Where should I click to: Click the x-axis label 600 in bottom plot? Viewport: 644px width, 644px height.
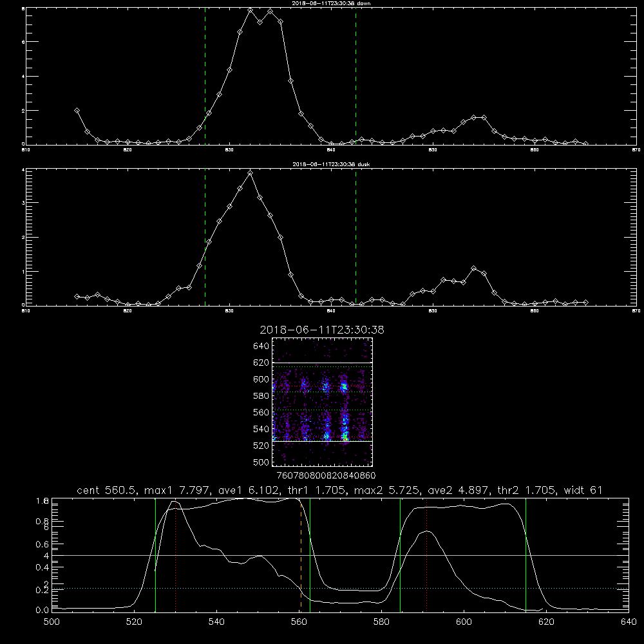464,621
